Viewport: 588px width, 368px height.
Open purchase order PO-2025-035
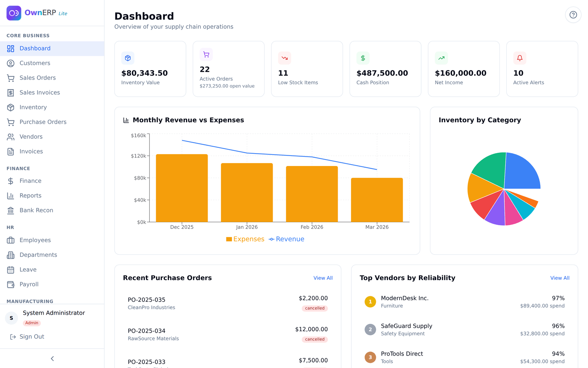point(227,303)
